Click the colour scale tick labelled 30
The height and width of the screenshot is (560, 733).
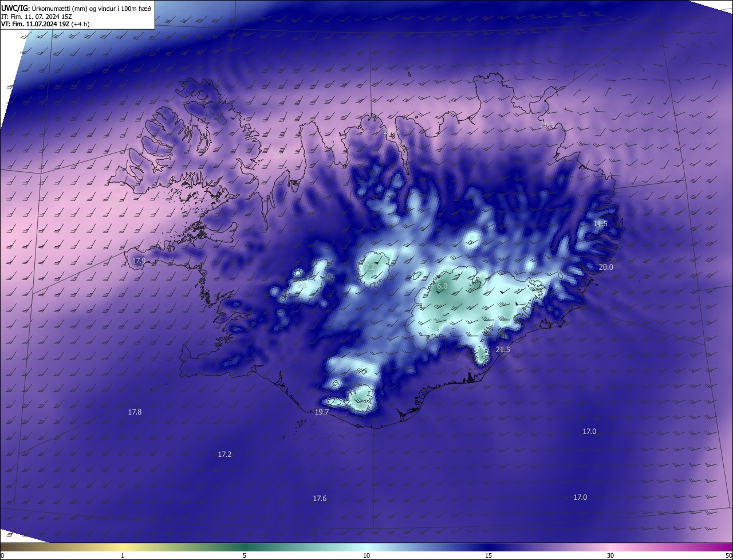(610, 555)
